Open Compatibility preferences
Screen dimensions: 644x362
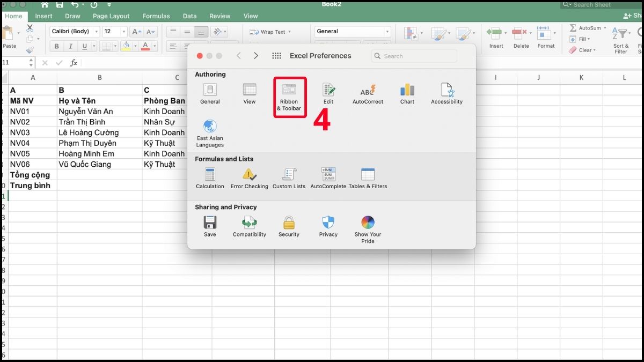pos(250,226)
